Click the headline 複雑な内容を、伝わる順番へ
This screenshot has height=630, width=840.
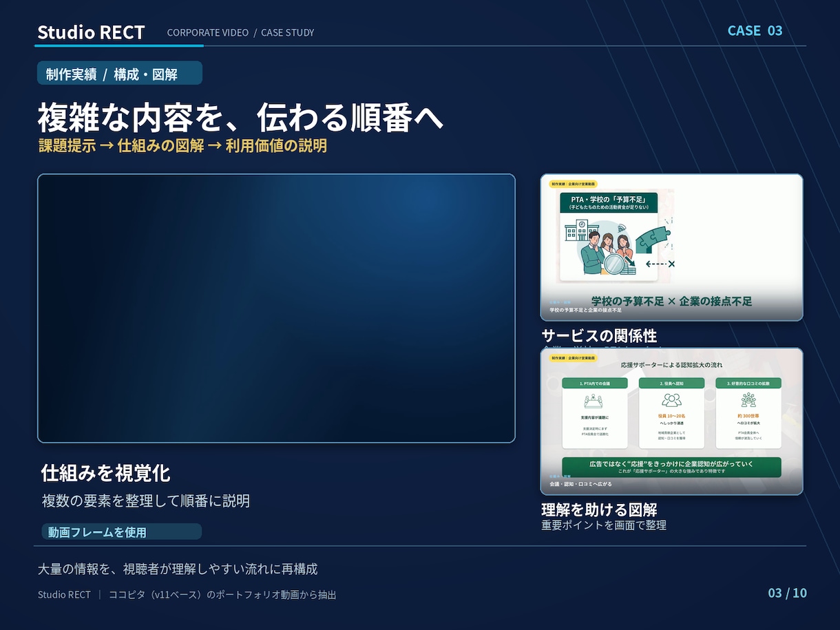point(240,117)
